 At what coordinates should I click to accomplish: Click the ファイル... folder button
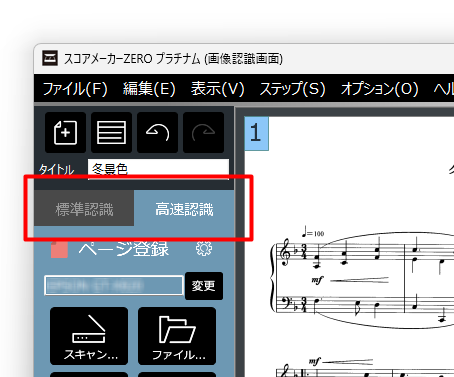click(x=177, y=336)
